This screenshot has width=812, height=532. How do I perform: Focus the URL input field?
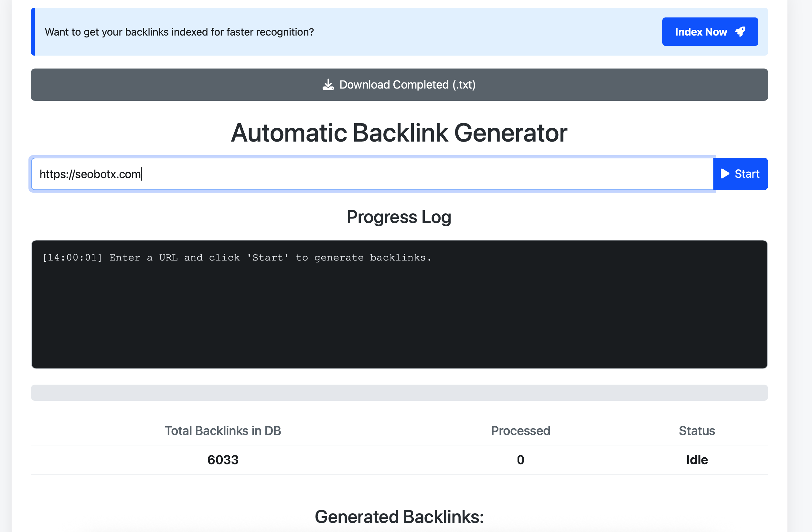point(372,174)
